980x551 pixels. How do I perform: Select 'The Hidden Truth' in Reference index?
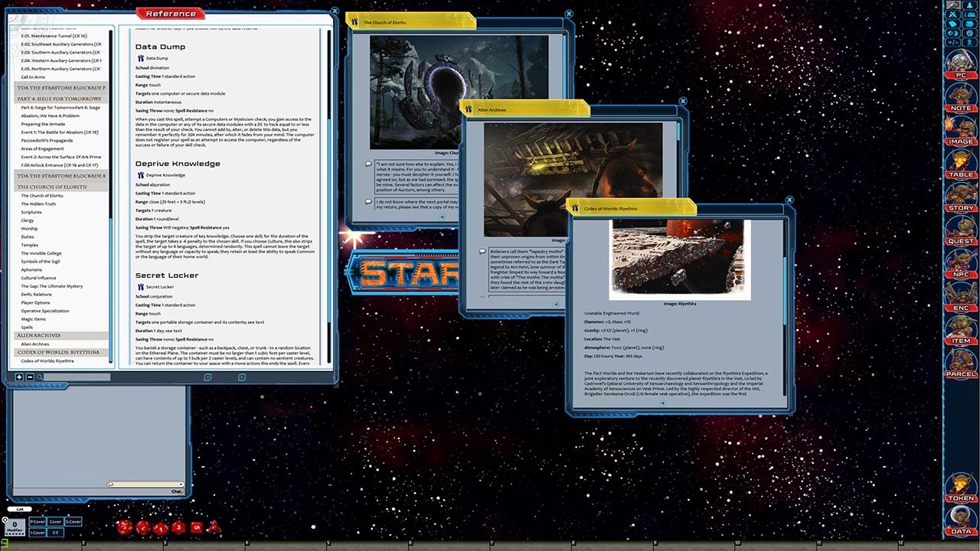pyautogui.click(x=38, y=204)
